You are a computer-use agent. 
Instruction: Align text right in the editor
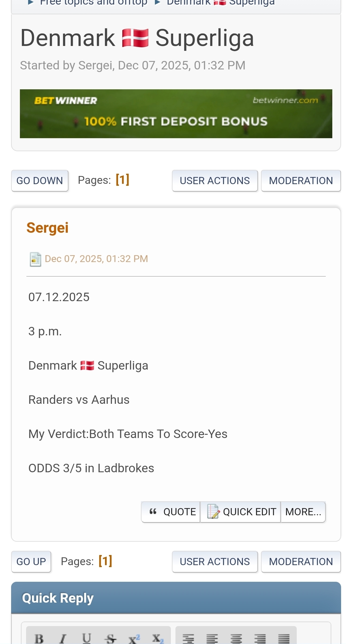(260, 638)
